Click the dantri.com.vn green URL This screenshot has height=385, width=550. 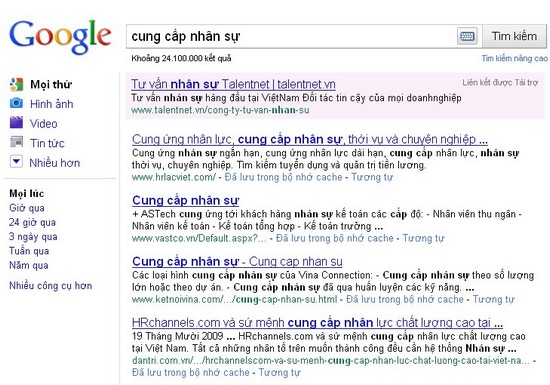[331, 360]
